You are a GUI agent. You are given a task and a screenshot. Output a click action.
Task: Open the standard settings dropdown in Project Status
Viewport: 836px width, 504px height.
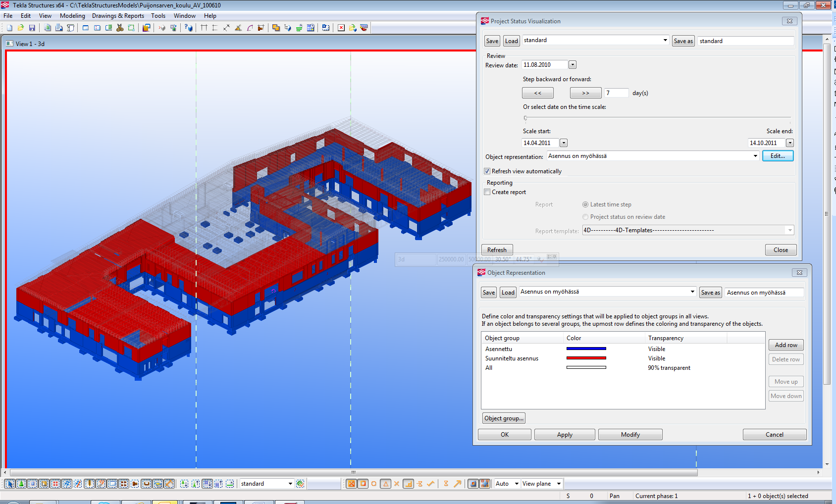point(665,40)
